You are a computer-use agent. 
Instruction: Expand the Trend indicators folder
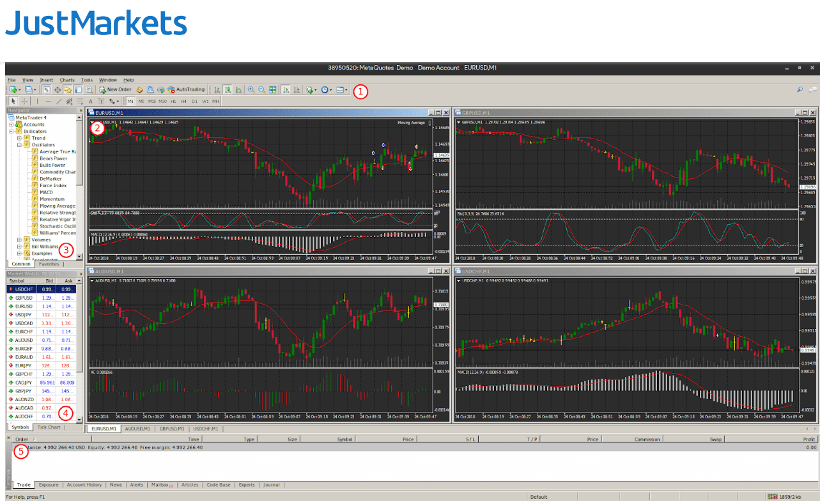point(19,138)
